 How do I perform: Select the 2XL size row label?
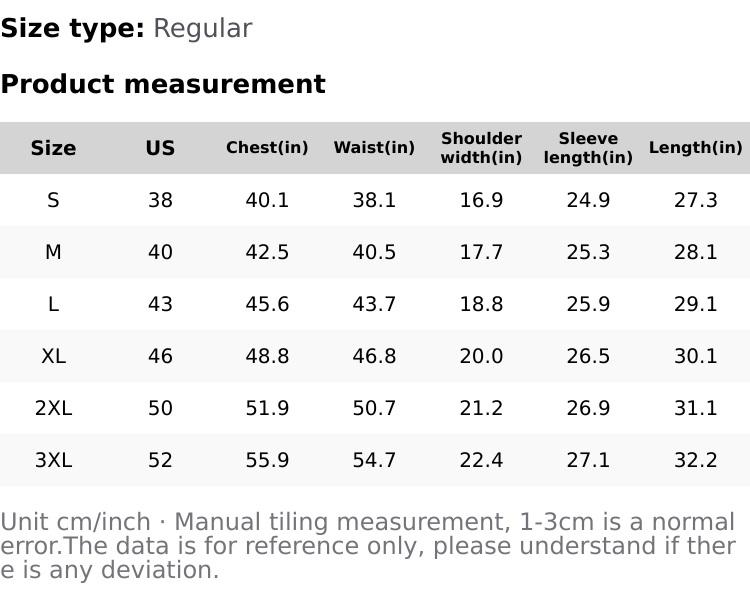(x=53, y=408)
